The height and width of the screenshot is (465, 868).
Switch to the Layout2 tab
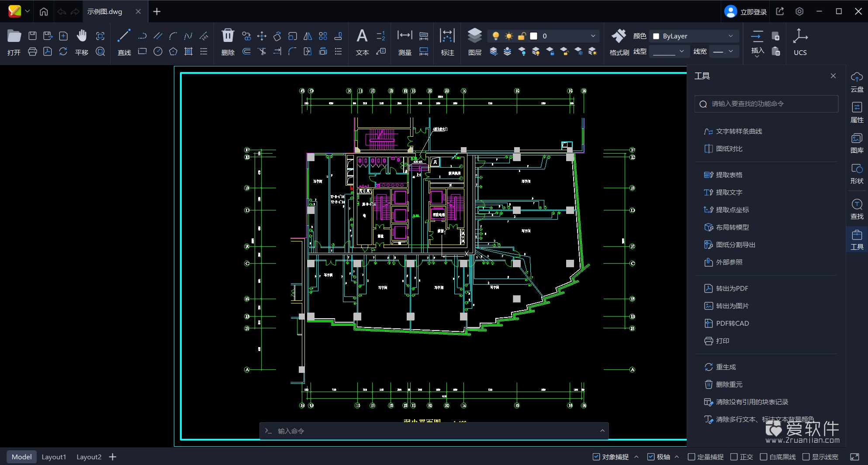tap(89, 457)
